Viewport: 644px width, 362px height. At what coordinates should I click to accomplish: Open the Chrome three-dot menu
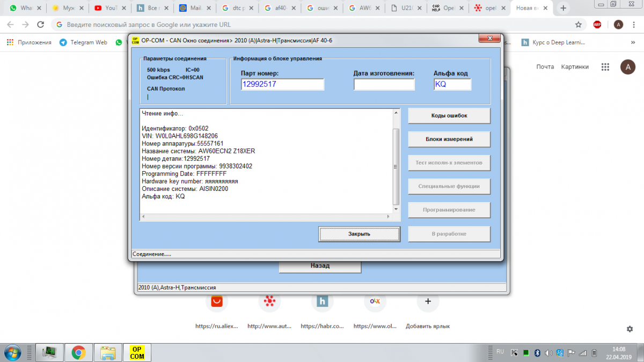coord(634,25)
